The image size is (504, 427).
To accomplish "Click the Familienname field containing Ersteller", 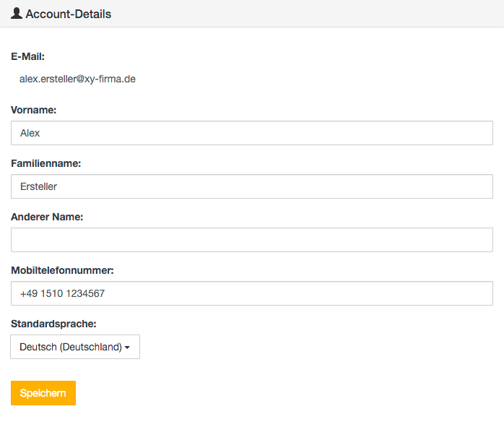I will 252,186.
